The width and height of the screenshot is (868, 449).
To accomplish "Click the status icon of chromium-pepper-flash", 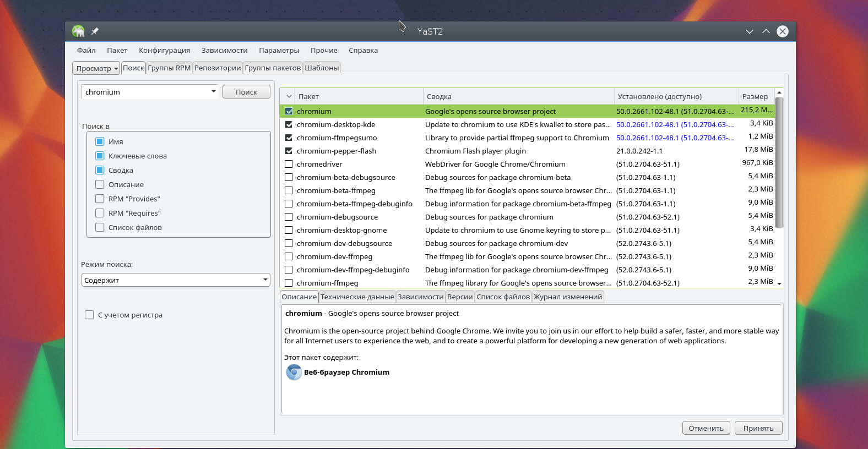I will click(x=289, y=151).
